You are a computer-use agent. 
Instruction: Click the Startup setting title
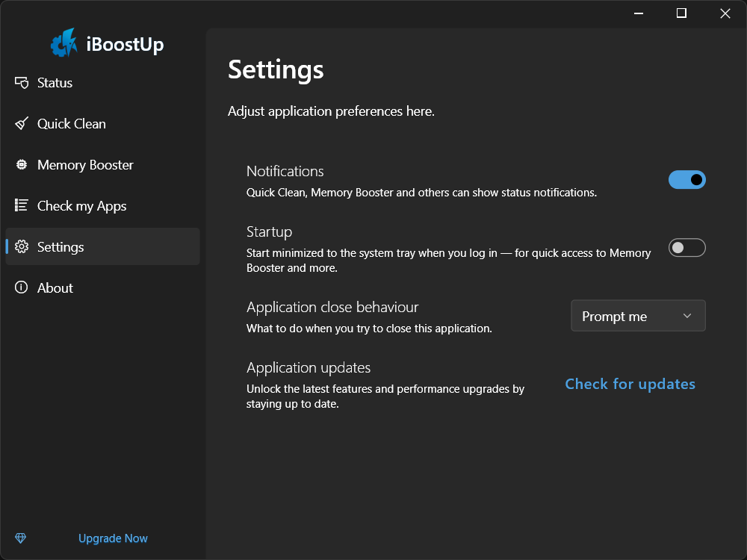point(269,232)
